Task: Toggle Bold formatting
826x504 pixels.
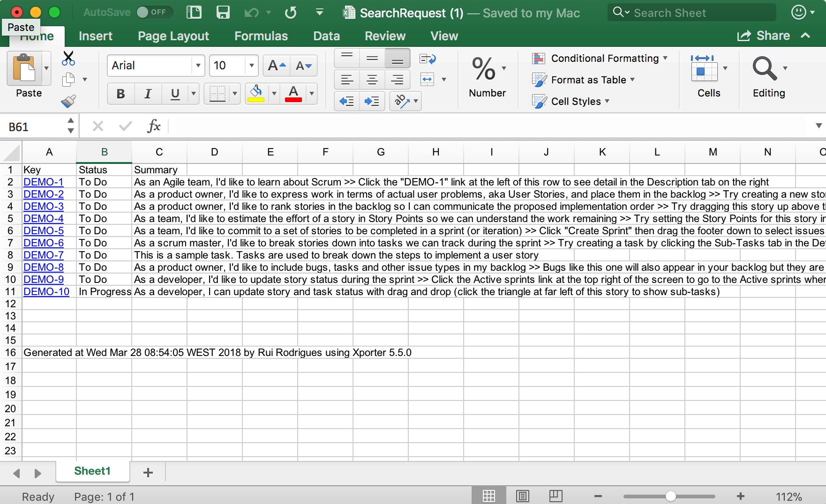Action: tap(120, 94)
